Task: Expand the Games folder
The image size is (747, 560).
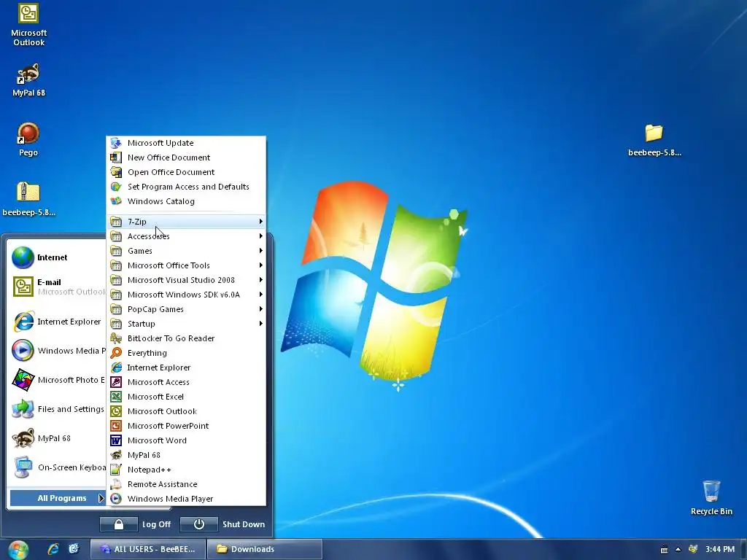Action: pos(186,251)
